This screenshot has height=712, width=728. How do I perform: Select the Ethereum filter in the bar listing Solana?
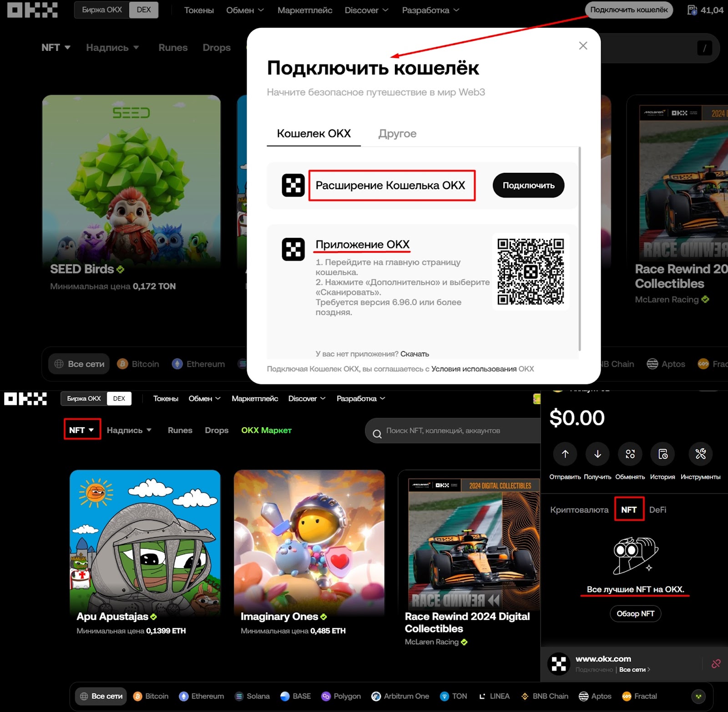[202, 696]
